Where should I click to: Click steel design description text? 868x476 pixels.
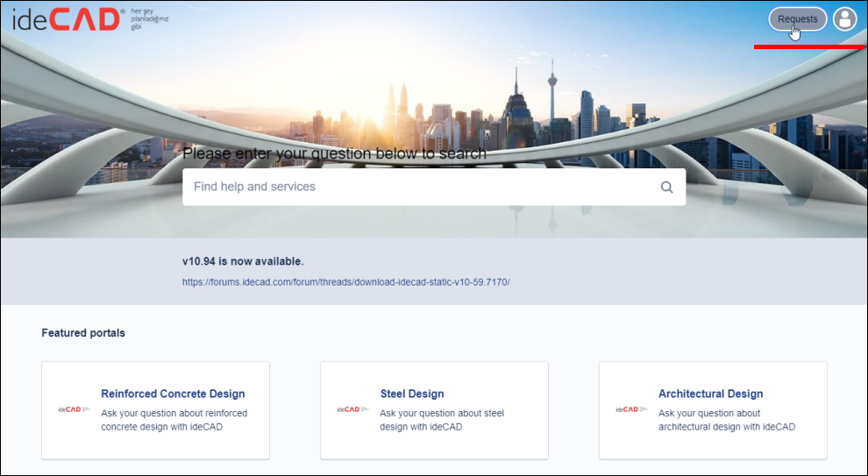pos(442,420)
